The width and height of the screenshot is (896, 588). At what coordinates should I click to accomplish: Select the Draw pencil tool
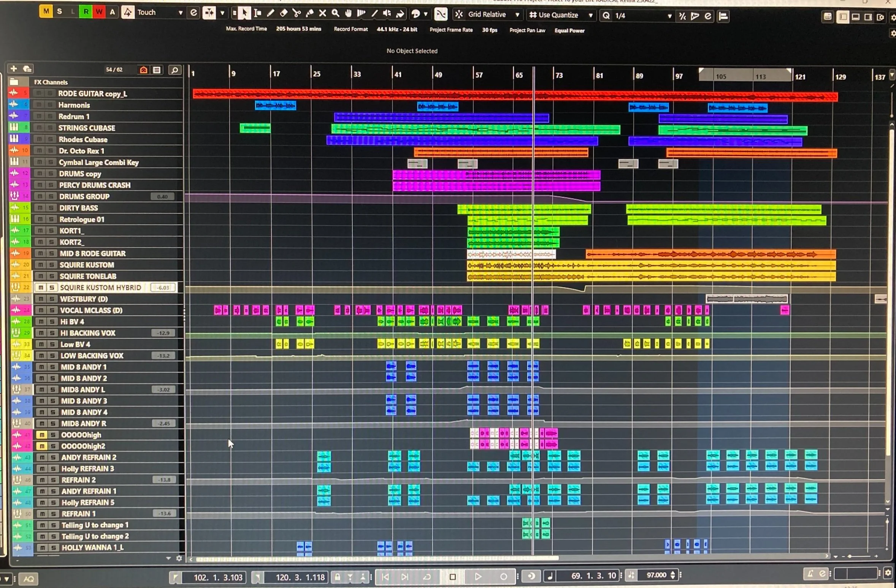tap(271, 14)
